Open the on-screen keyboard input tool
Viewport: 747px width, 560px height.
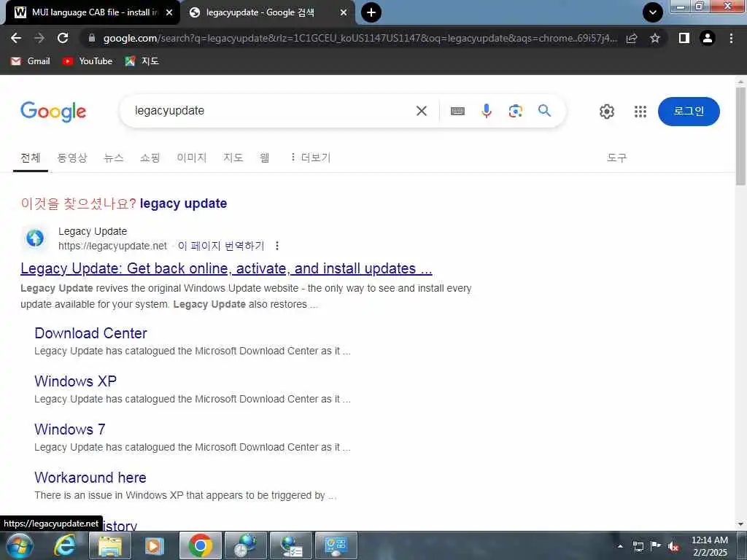coord(457,111)
